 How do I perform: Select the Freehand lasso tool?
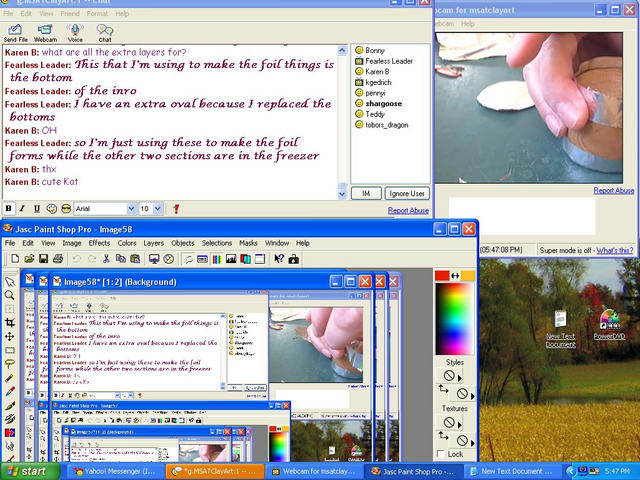pyautogui.click(x=10, y=364)
